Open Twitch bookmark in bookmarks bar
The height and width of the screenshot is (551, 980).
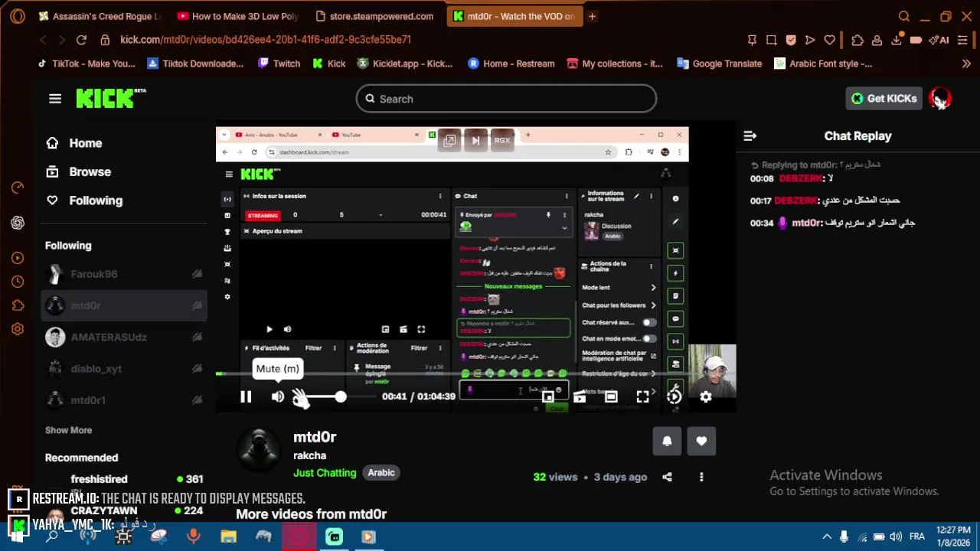(x=279, y=64)
